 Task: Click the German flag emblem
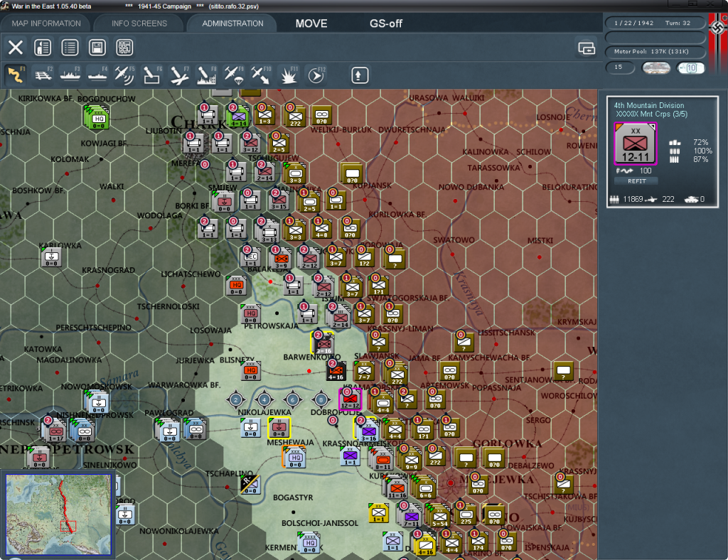(718, 28)
